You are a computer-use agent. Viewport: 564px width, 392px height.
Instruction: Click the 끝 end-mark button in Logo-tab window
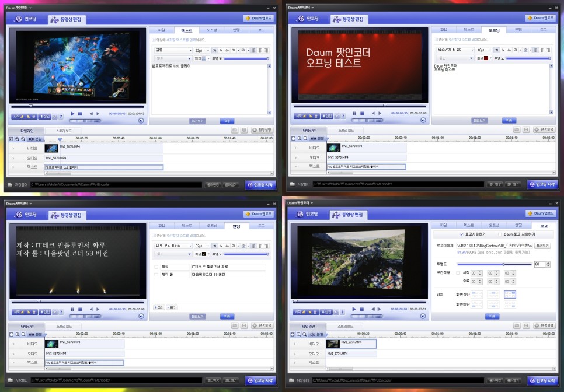[x=314, y=312]
